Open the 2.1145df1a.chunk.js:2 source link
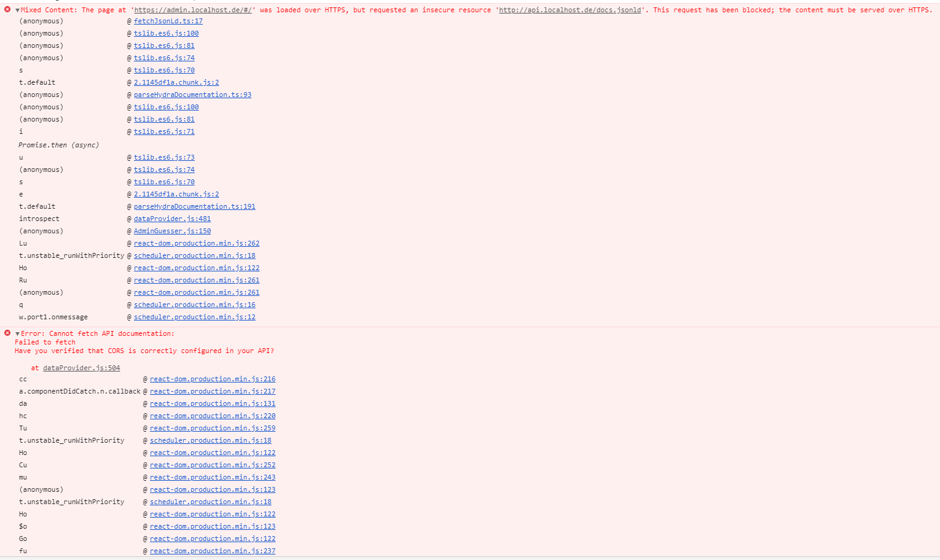Viewport: 940px width, 560px height. tap(176, 82)
